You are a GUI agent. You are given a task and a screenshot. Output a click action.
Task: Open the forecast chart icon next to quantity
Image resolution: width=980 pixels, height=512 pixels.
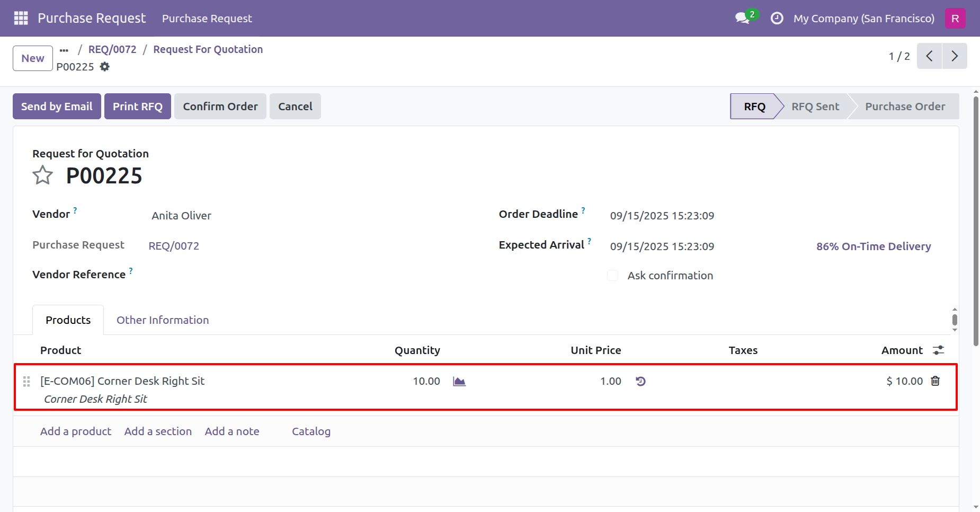[x=459, y=382]
